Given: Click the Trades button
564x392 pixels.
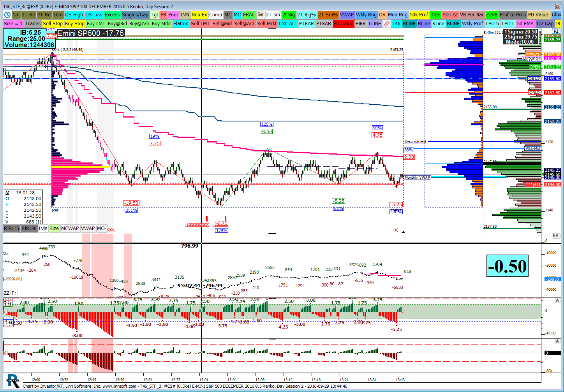Looking at the screenshot, I should tap(33, 24).
